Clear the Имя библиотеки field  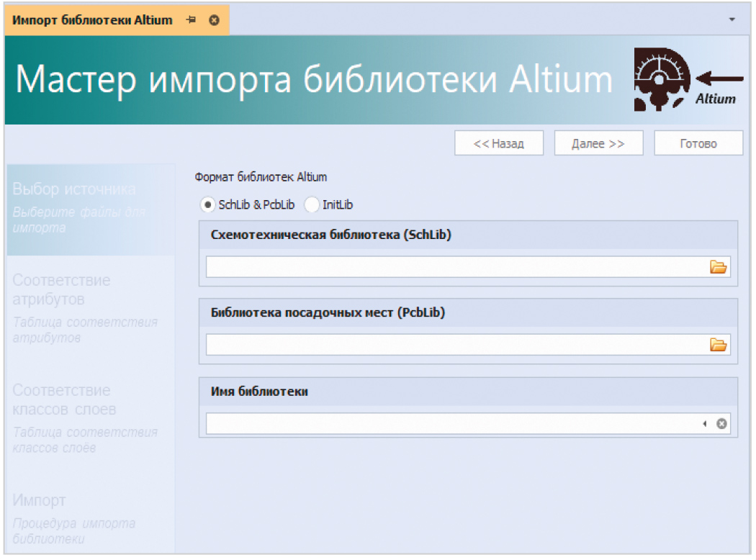pos(721,424)
